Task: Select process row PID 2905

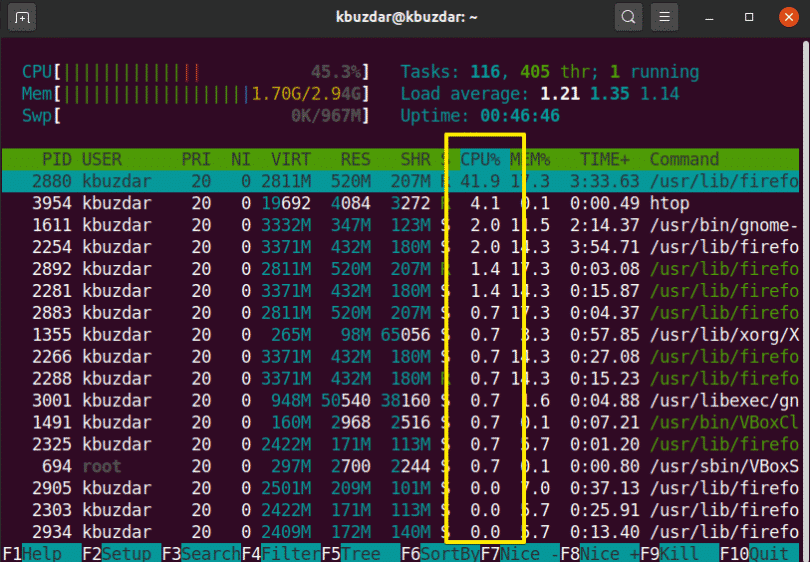Action: pos(400,489)
